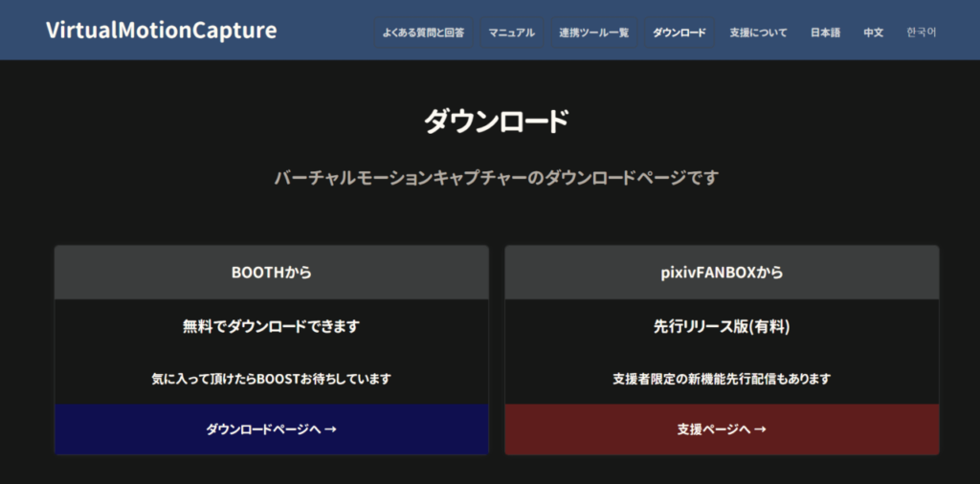Select the ダウンロード navigation item
The height and width of the screenshot is (484, 980).
click(679, 33)
